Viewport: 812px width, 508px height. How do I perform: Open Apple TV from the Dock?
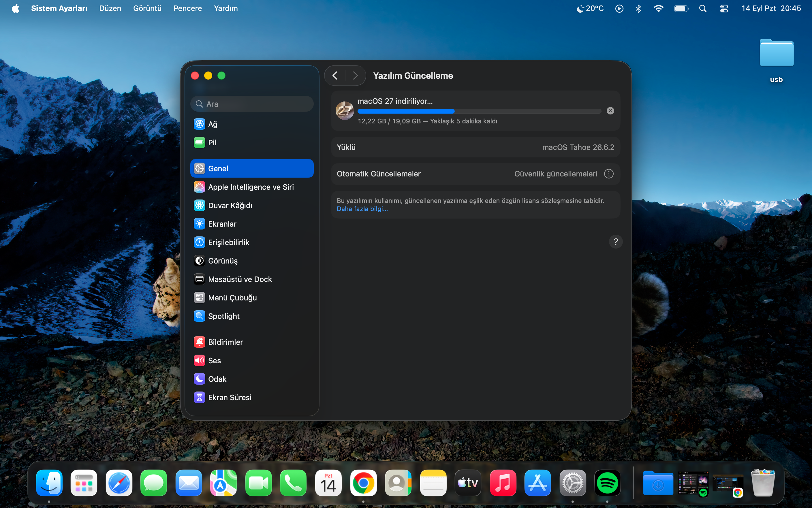tap(468, 483)
